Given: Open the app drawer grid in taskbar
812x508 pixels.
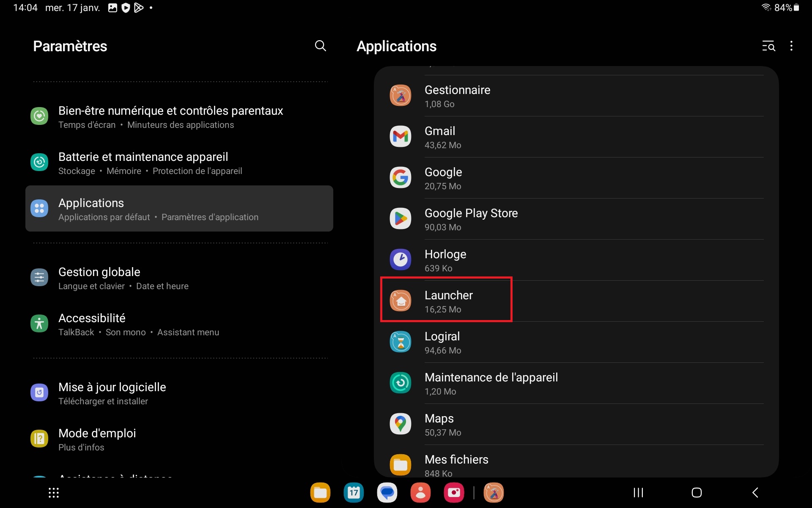Looking at the screenshot, I should (x=54, y=493).
